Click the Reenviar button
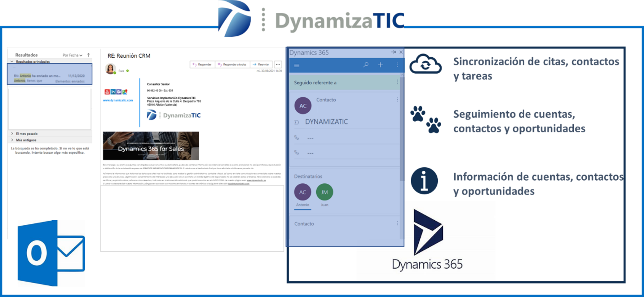Image resolution: width=644 pixels, height=297 pixels. point(261,65)
